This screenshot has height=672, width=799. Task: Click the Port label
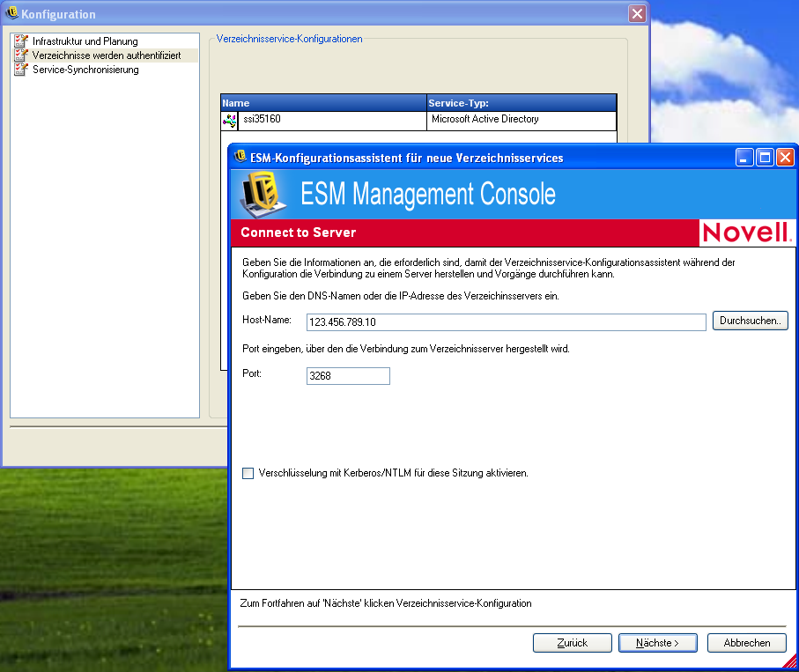[252, 373]
